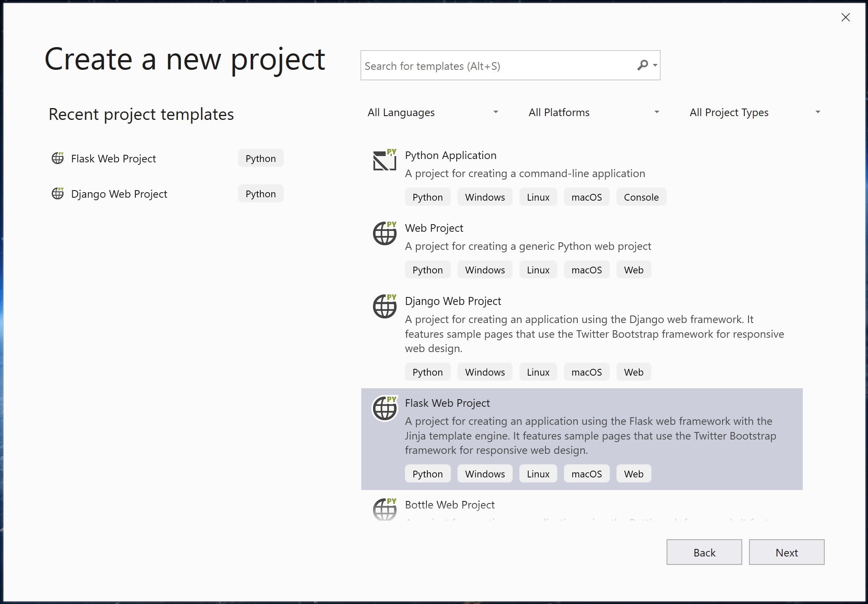Image resolution: width=868 pixels, height=604 pixels.
Task: Click recent Flask Web Project globe icon
Action: click(x=58, y=158)
